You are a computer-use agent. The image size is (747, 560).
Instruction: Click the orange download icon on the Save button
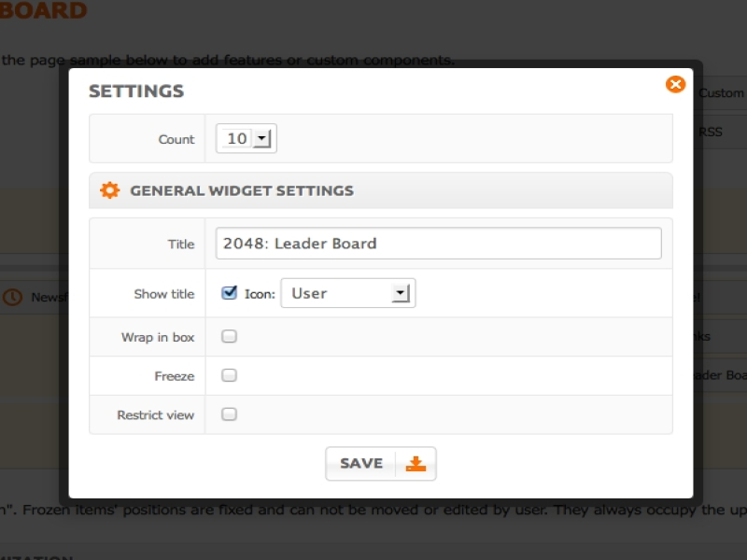click(416, 464)
